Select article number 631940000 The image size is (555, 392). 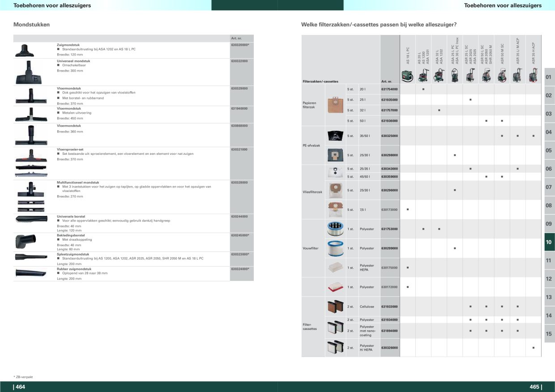tap(239, 108)
